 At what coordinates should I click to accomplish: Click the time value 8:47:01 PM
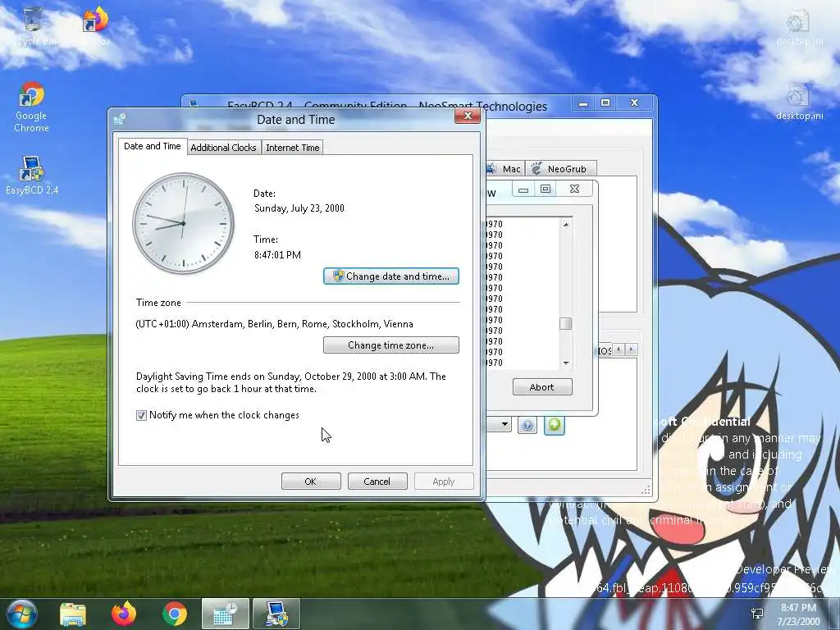[277, 255]
